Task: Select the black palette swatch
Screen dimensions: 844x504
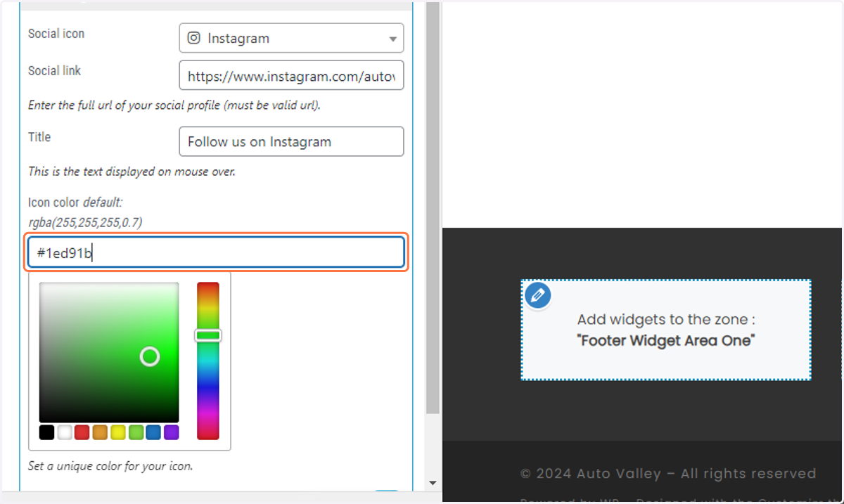Action: pos(47,432)
